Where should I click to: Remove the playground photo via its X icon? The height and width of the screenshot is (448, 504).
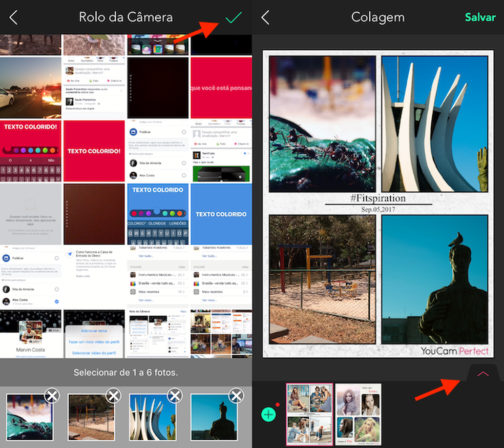[113, 396]
